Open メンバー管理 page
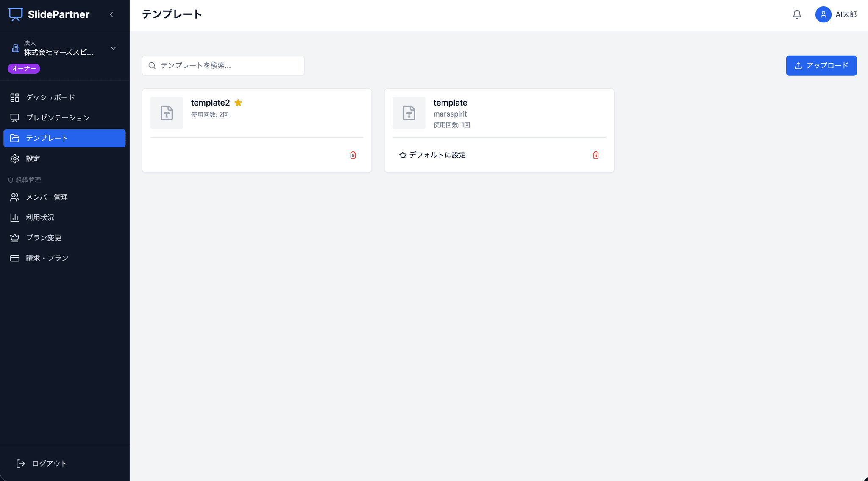868x481 pixels. click(47, 197)
